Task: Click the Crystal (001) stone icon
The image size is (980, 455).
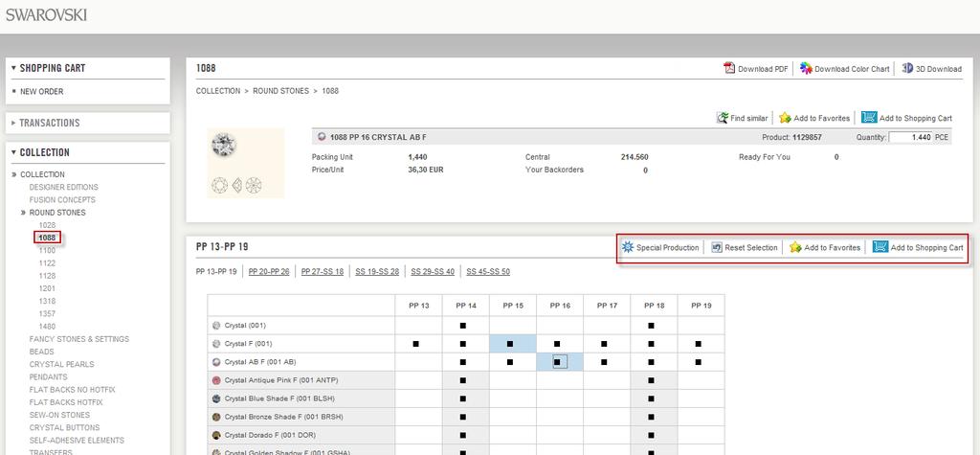Action: tap(216, 326)
